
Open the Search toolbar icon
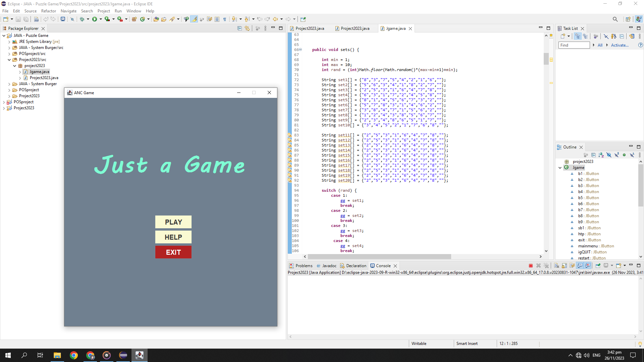[x=172, y=19]
